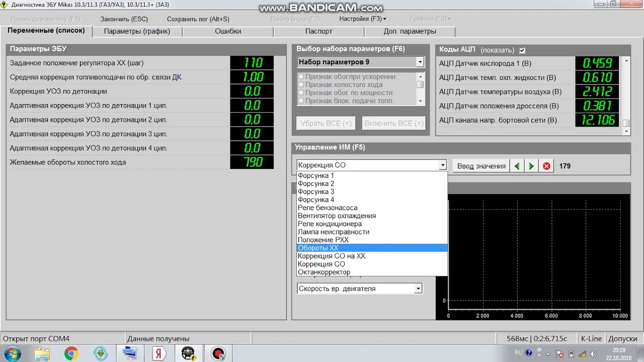644x362 pixels.
Task: Click the K-Line status bar cell
Action: click(591, 338)
